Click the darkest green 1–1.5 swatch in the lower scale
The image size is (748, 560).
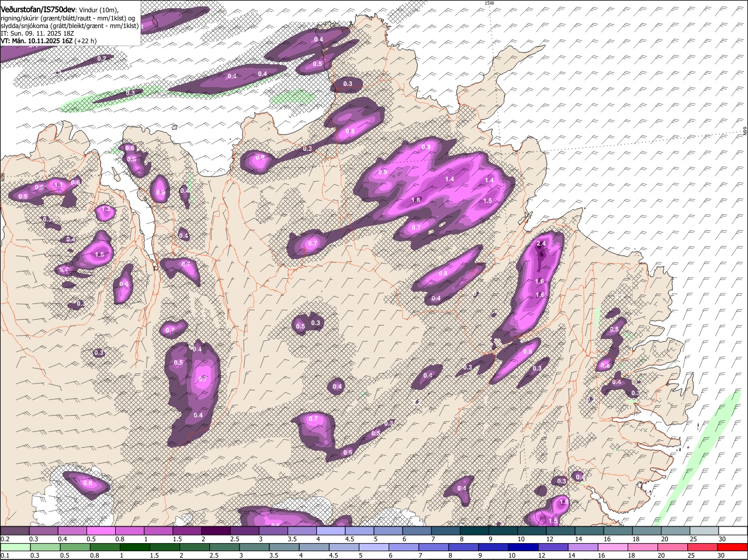tap(135, 547)
